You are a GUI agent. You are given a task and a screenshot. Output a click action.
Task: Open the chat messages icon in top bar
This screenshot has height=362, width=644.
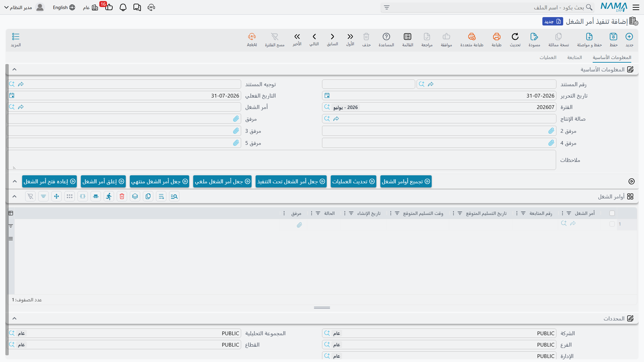[x=137, y=7]
